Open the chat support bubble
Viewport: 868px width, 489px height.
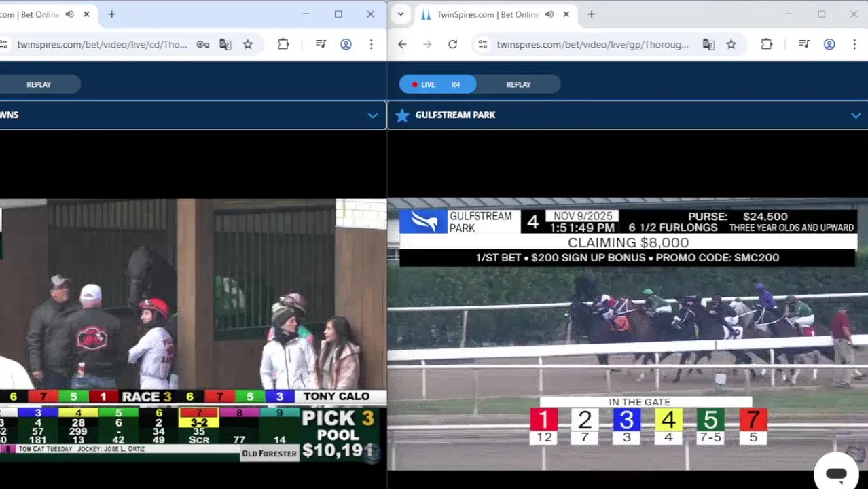click(836, 473)
